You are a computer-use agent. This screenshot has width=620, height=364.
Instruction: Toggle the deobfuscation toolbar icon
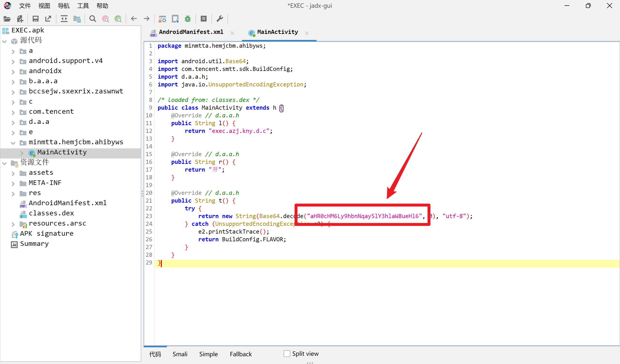(162, 19)
